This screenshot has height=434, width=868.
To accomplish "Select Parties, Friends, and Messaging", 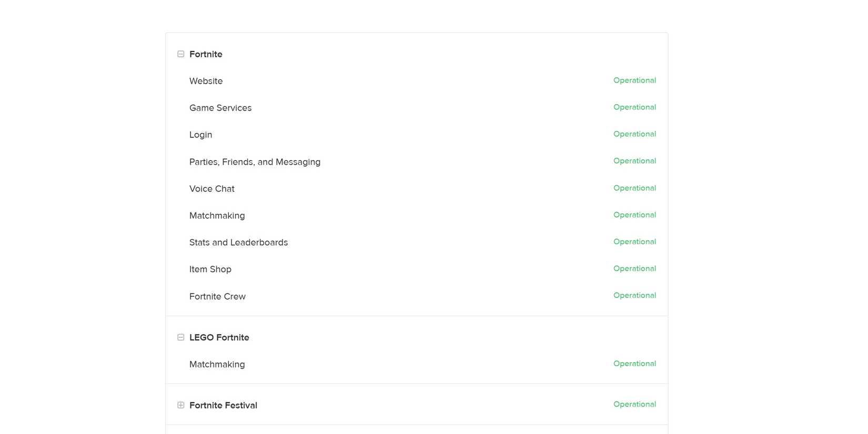I will pyautogui.click(x=255, y=162).
